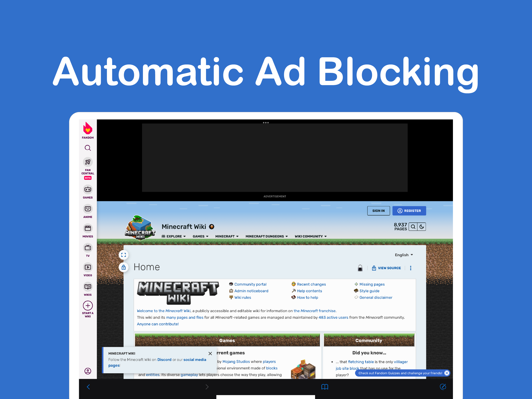Click the entities link

152,375
